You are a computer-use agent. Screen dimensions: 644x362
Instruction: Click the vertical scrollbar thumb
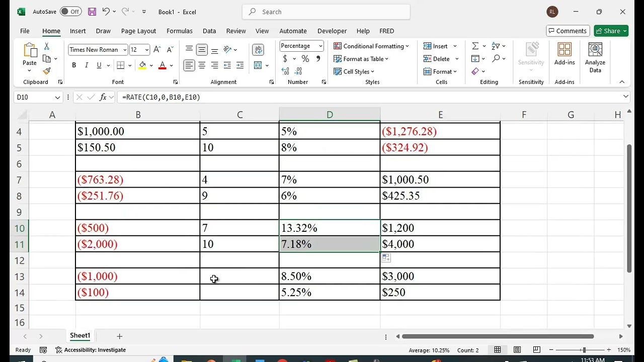(x=629, y=209)
